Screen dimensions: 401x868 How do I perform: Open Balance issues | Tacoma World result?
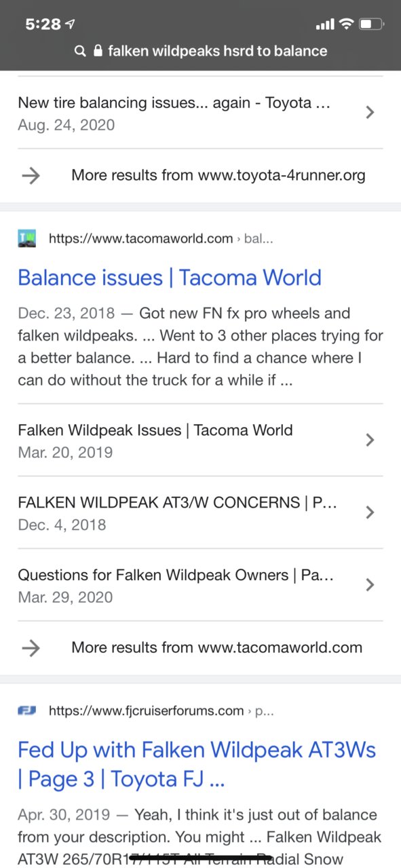[170, 278]
